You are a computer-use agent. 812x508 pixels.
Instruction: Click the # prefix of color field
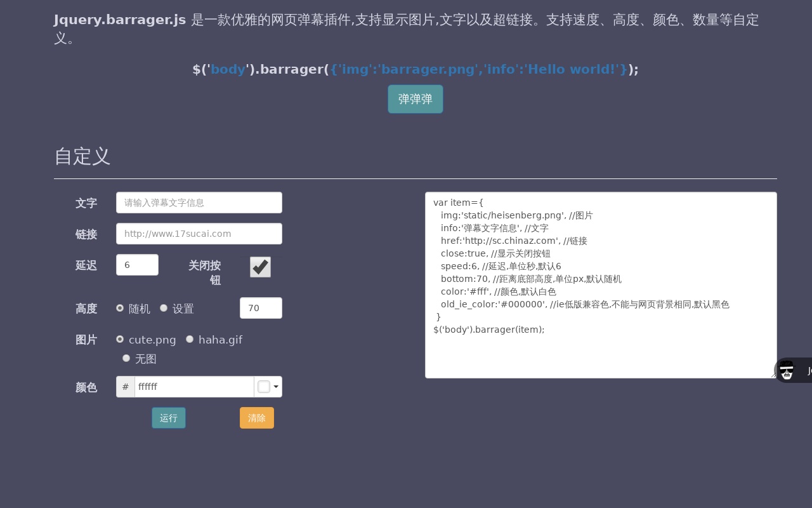[126, 387]
